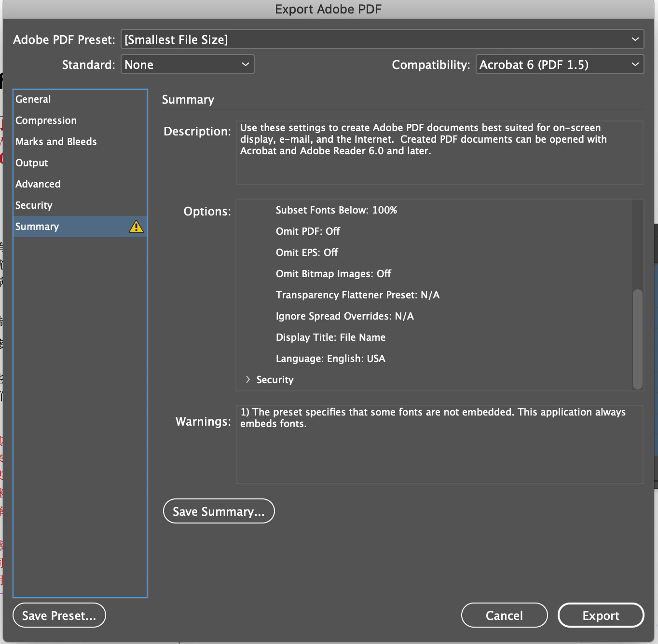Image resolution: width=658 pixels, height=644 pixels.
Task: Click the Warnings text box
Action: coord(440,444)
